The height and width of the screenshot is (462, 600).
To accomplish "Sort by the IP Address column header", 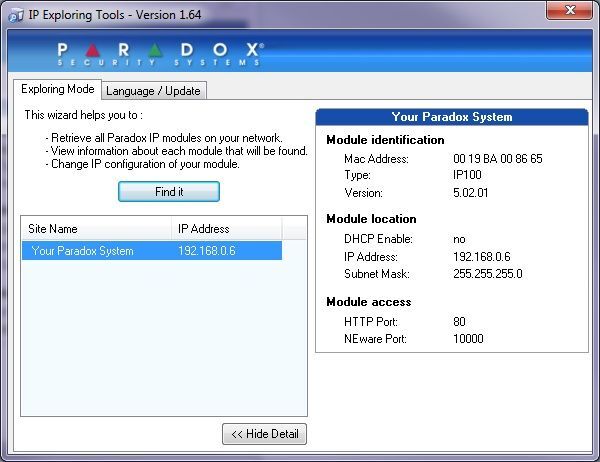I will pos(225,229).
